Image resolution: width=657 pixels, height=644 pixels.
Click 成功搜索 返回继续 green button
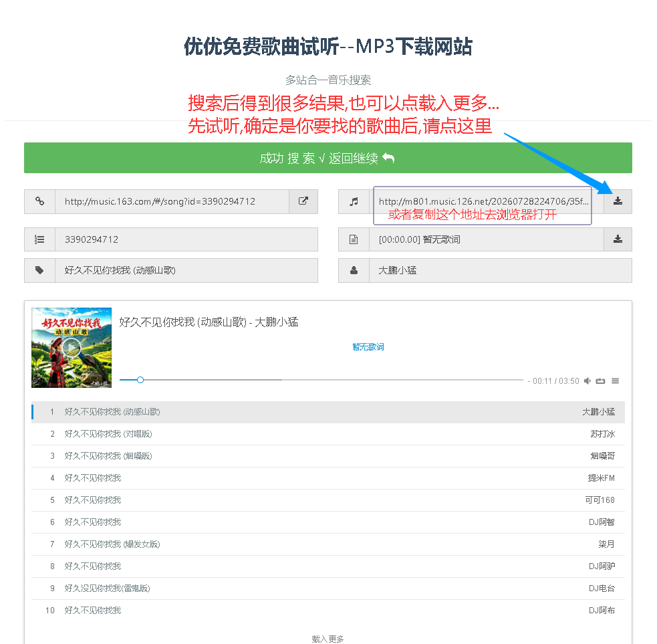(x=328, y=158)
